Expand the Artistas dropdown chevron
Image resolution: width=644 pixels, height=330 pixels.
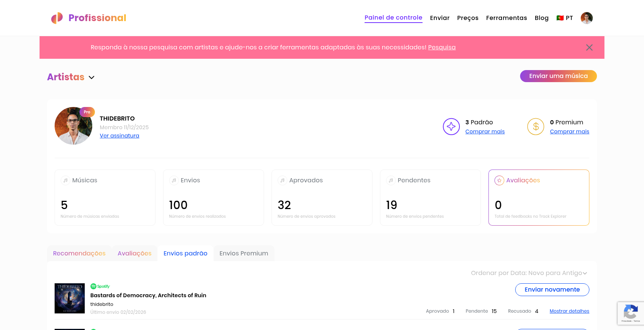(92, 78)
